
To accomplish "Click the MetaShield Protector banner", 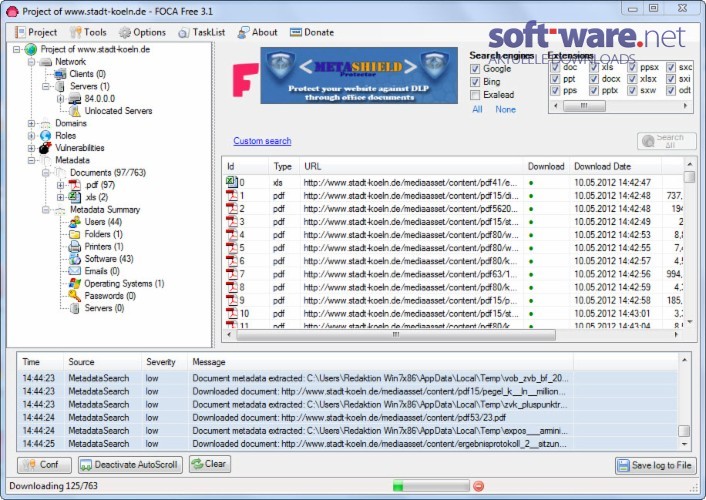I will pos(359,75).
